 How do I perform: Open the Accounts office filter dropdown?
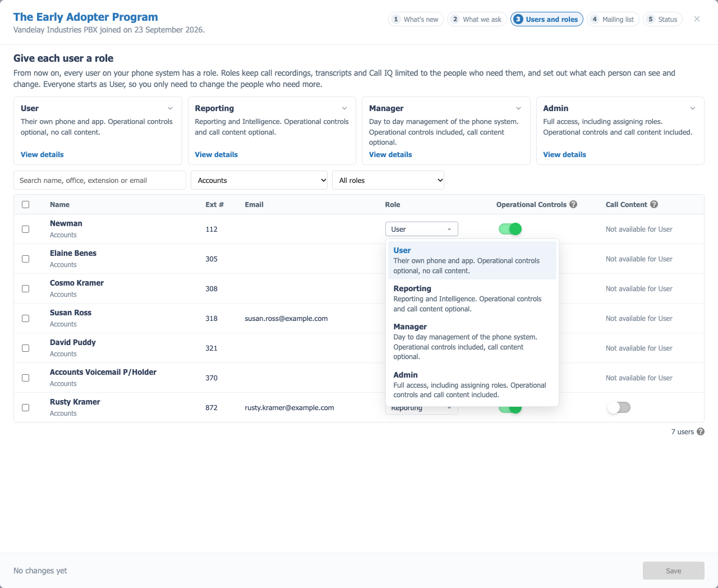[x=259, y=180]
